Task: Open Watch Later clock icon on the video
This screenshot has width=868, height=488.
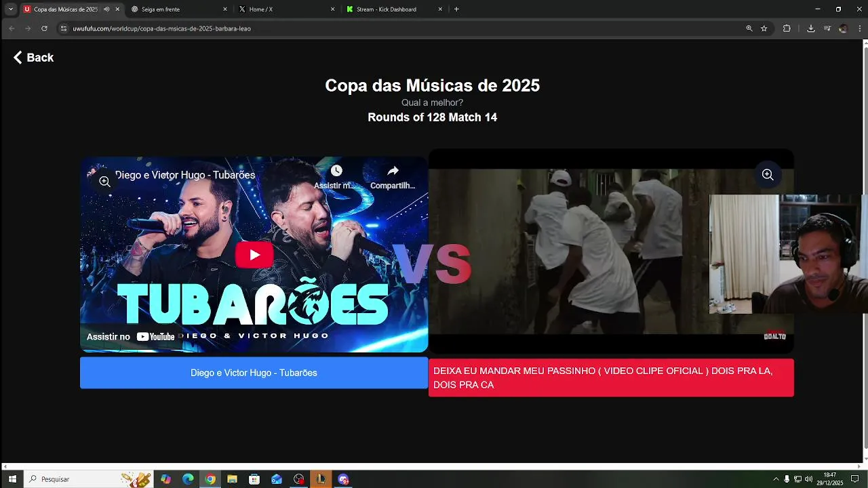Action: coord(336,171)
